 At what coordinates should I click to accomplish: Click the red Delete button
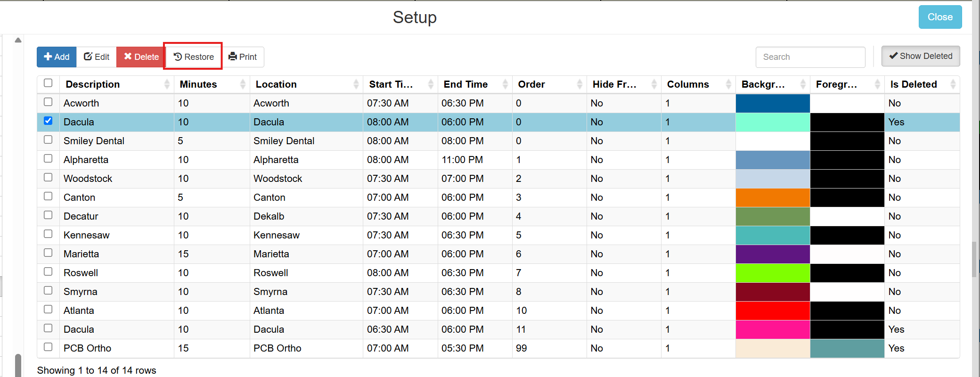click(x=141, y=57)
